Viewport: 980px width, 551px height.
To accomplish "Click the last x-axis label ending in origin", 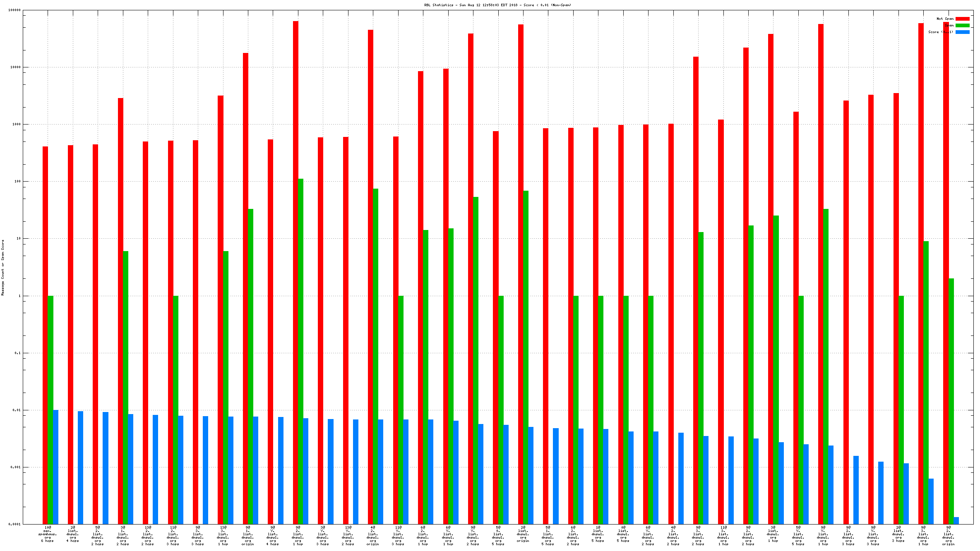I will [948, 536].
